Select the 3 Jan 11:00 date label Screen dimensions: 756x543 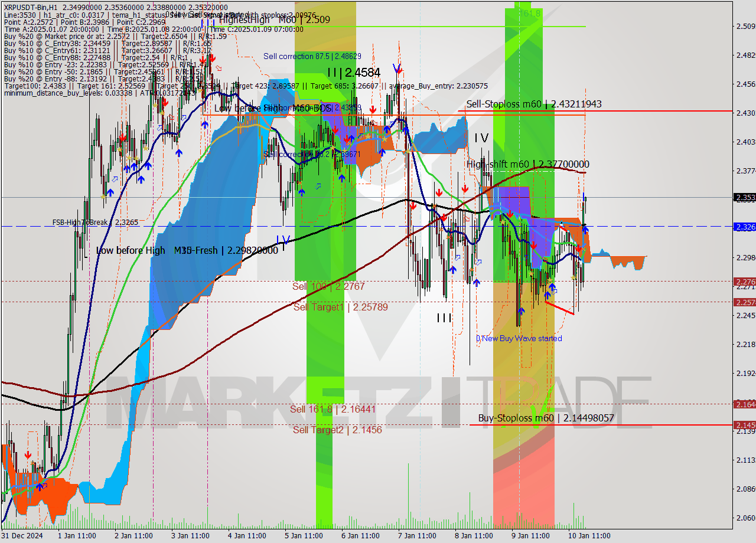[x=190, y=536]
